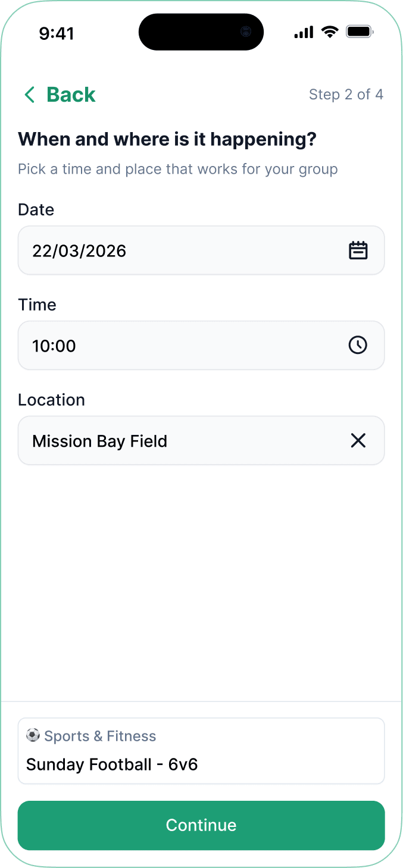The height and width of the screenshot is (868, 403).
Task: Clear the Mission Bay Field location
Action: [x=358, y=440]
